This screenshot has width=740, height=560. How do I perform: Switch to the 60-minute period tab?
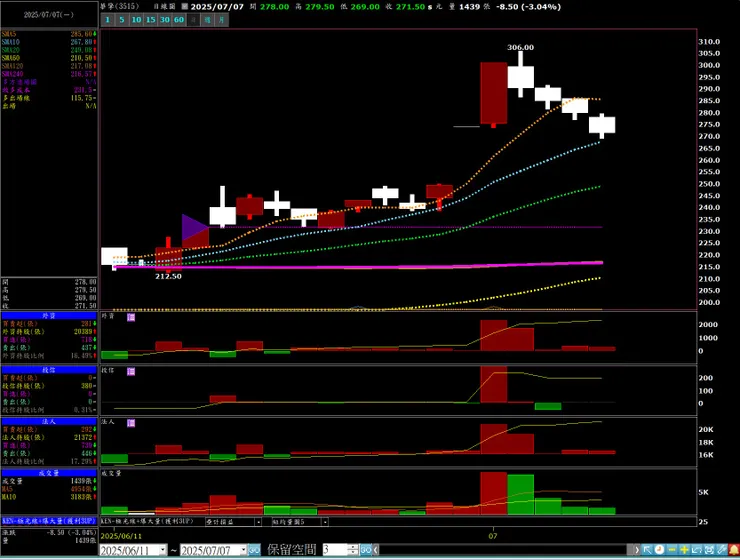[x=179, y=20]
